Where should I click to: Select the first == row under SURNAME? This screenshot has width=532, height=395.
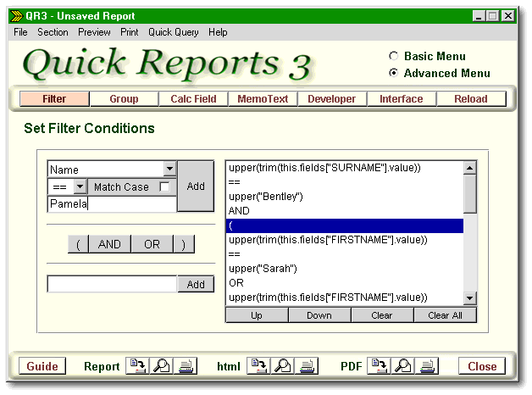345,182
